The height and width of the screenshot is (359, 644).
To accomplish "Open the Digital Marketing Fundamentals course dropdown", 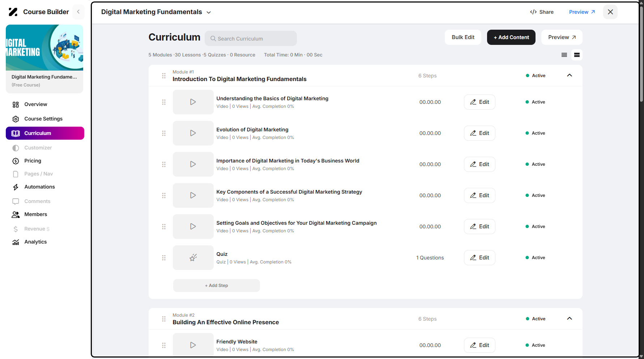I will click(156, 12).
